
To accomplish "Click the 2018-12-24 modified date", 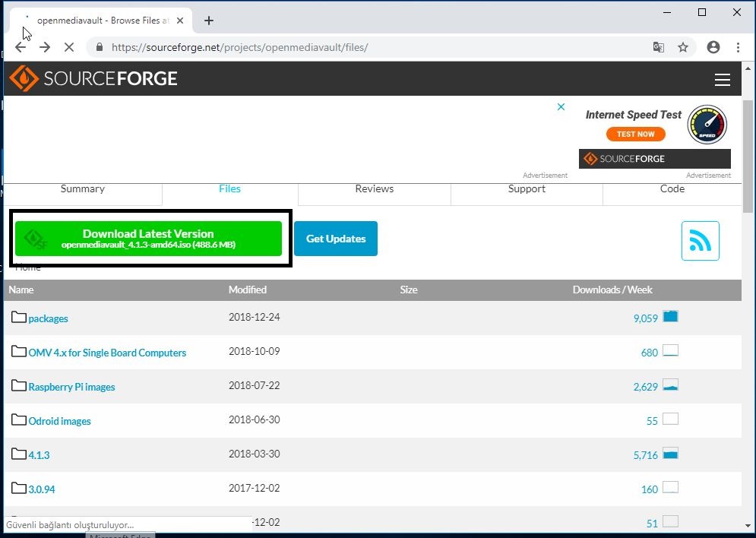I will point(254,317).
